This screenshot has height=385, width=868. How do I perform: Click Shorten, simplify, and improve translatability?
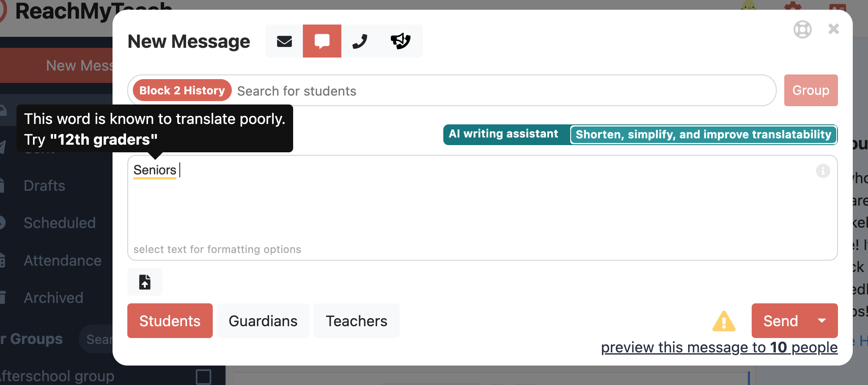(x=703, y=135)
